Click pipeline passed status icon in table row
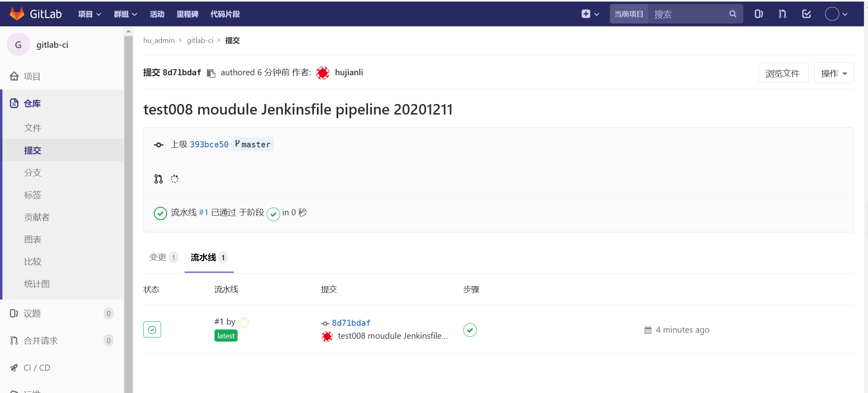868x393 pixels. 152,329
